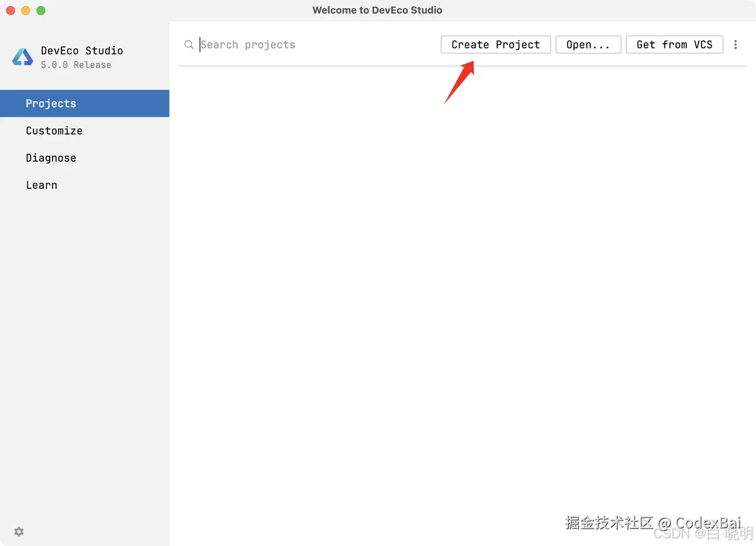Click the DevEco Studio logo icon
Image resolution: width=756 pixels, height=546 pixels.
22,57
